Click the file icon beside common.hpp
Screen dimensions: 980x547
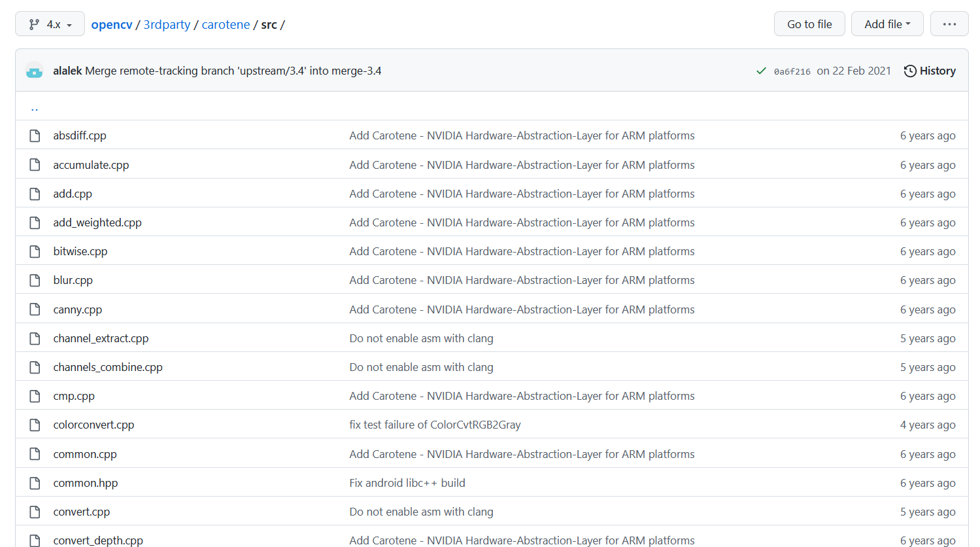tap(35, 483)
